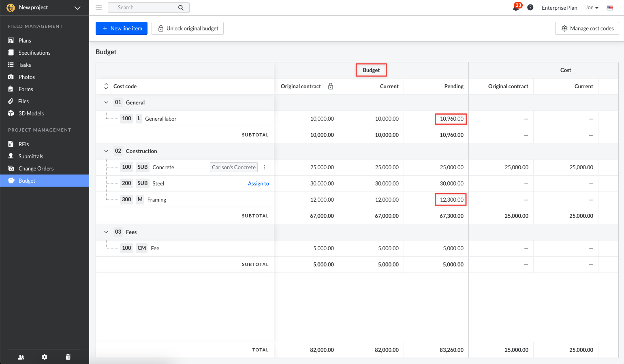
Task: Click the hamburger menu icon
Action: tap(99, 8)
